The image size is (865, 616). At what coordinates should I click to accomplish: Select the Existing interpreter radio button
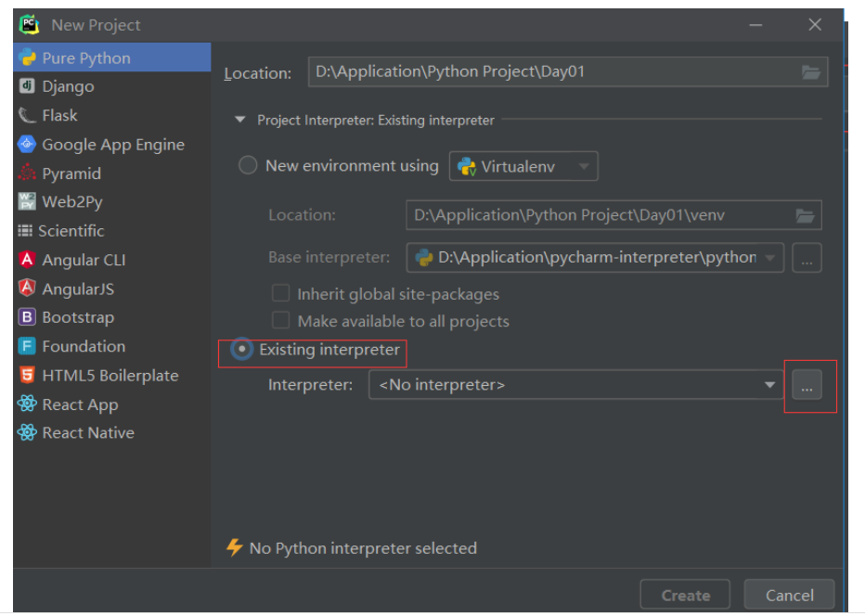click(x=241, y=349)
